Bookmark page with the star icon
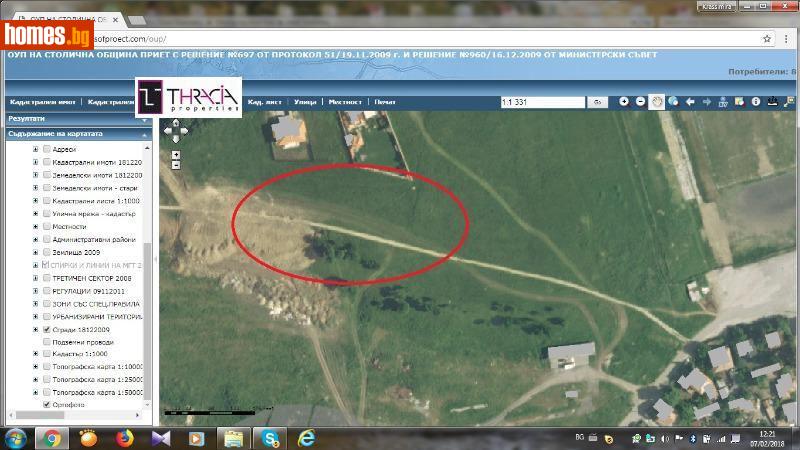800x450 pixels. coord(766,39)
